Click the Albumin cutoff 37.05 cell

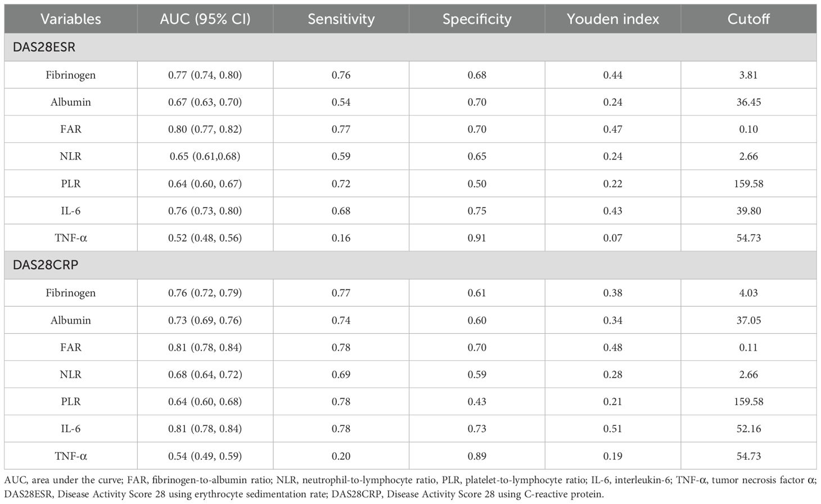[x=748, y=320]
